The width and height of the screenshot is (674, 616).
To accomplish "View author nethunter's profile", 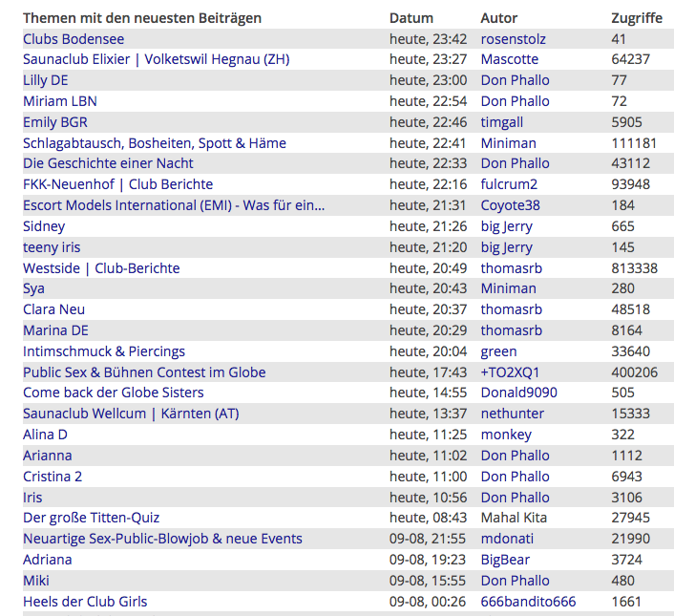I will click(512, 414).
